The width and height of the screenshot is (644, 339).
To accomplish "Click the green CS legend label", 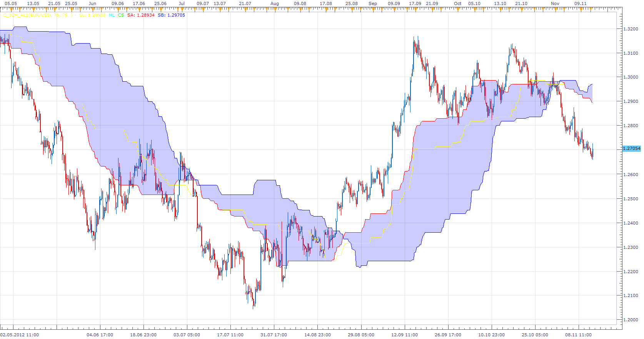I will [x=121, y=15].
